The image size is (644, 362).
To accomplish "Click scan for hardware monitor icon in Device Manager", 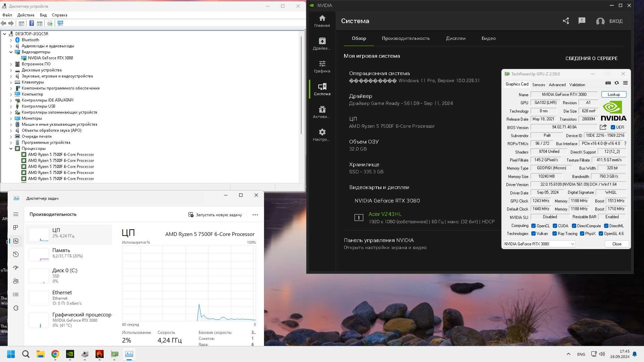I will (60, 23).
